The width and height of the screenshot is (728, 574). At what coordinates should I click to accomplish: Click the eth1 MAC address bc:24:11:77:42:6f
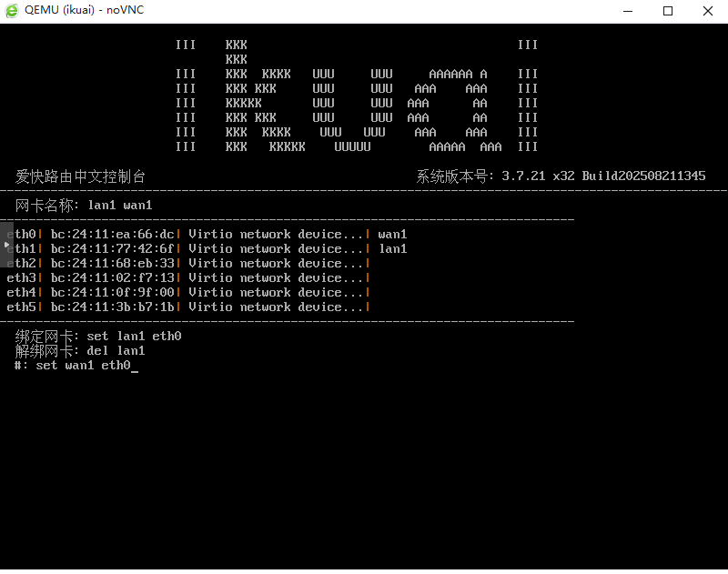[112, 248]
